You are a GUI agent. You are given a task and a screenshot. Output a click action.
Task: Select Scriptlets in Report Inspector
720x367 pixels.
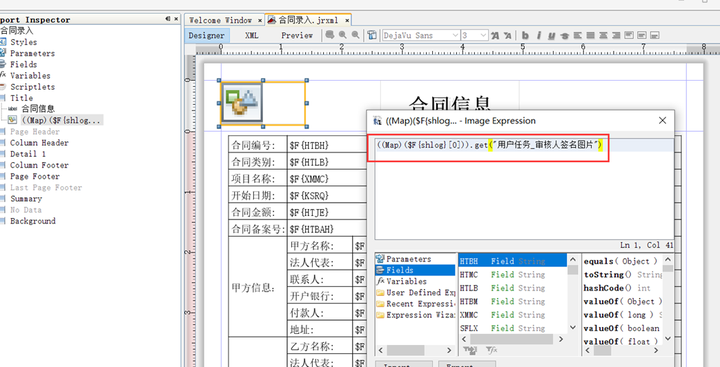coord(33,87)
